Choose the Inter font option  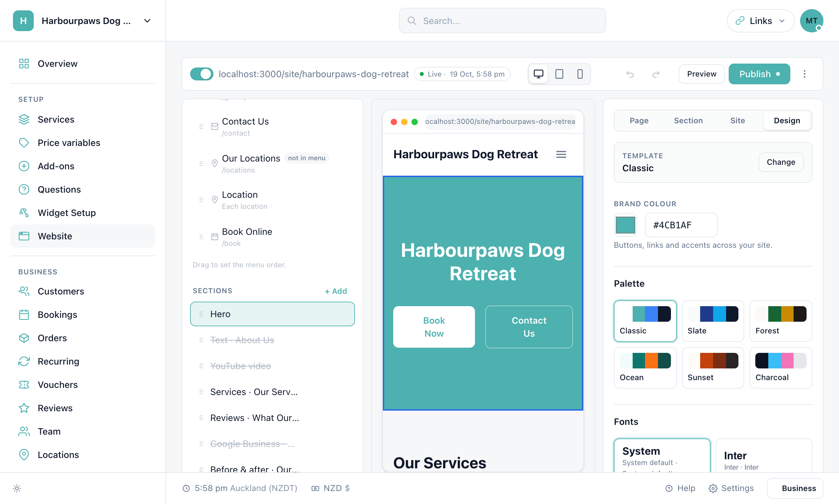(x=764, y=455)
